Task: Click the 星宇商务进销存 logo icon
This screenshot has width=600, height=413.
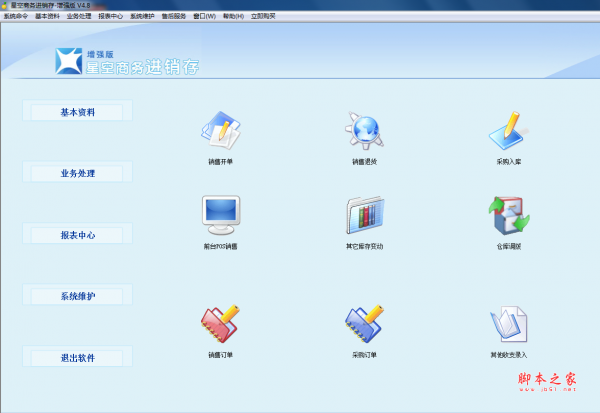Action: click(x=69, y=61)
